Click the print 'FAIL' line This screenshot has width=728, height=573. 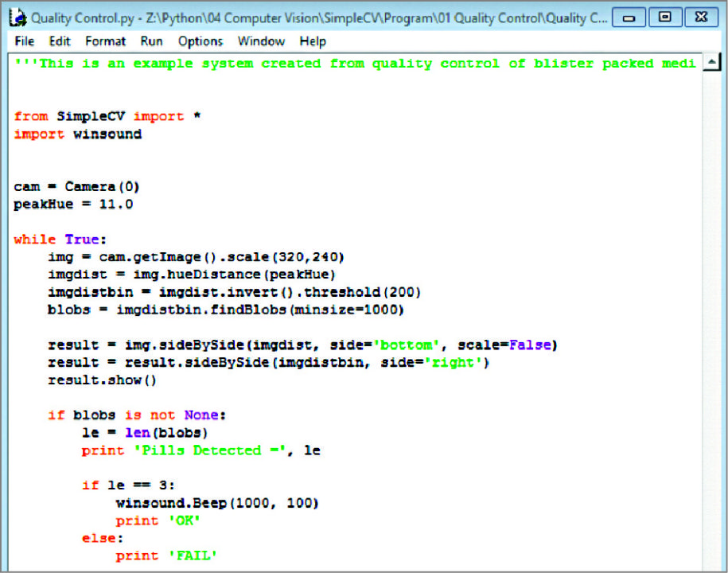pos(166,555)
